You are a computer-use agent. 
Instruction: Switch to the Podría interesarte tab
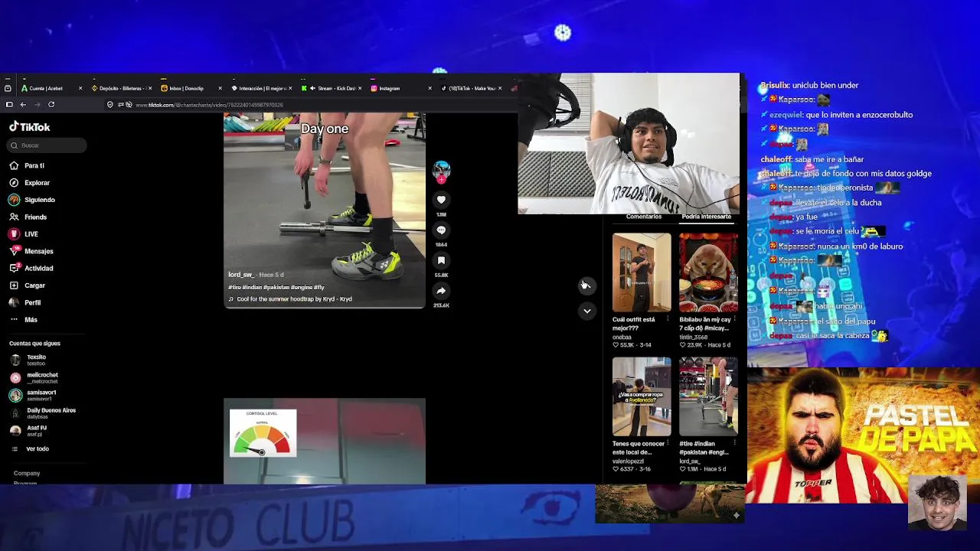706,217
